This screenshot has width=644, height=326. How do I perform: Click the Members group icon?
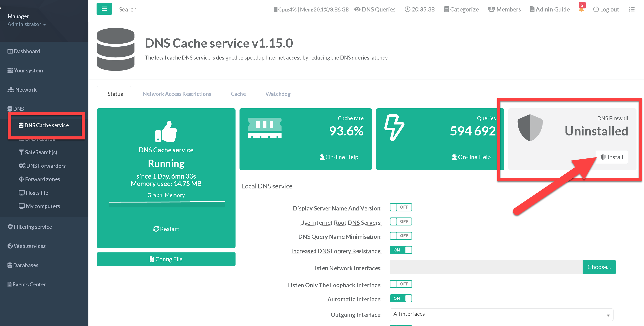point(491,9)
